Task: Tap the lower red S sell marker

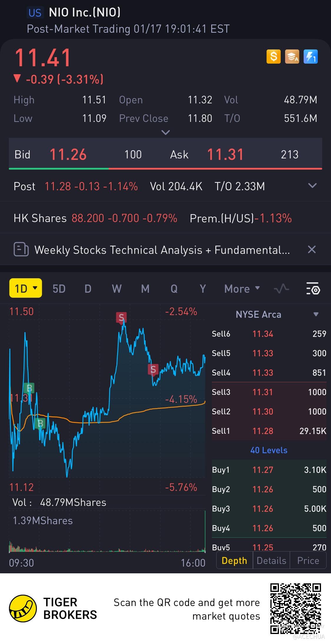Action: coord(153,369)
